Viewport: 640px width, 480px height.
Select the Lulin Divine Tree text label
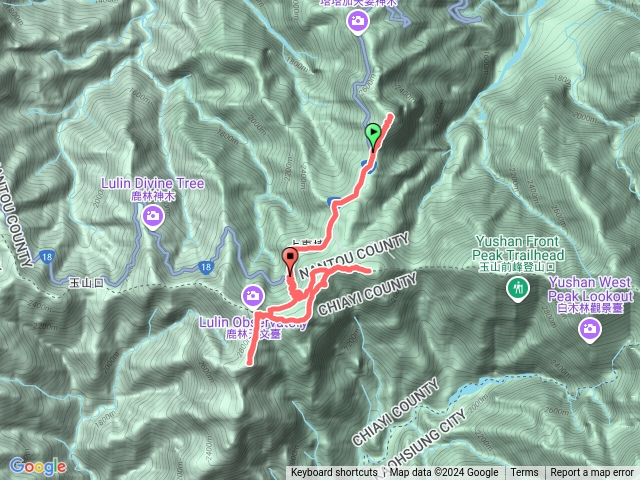coord(153,183)
